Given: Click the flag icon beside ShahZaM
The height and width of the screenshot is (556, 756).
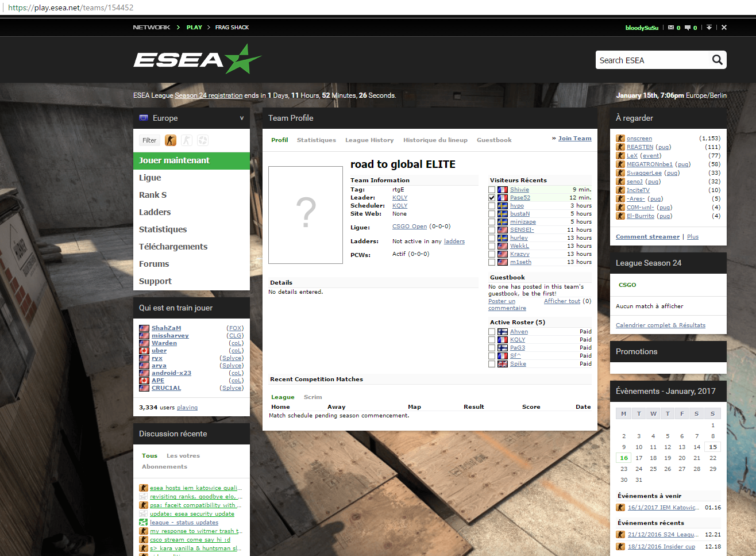Looking at the screenshot, I should tap(144, 328).
